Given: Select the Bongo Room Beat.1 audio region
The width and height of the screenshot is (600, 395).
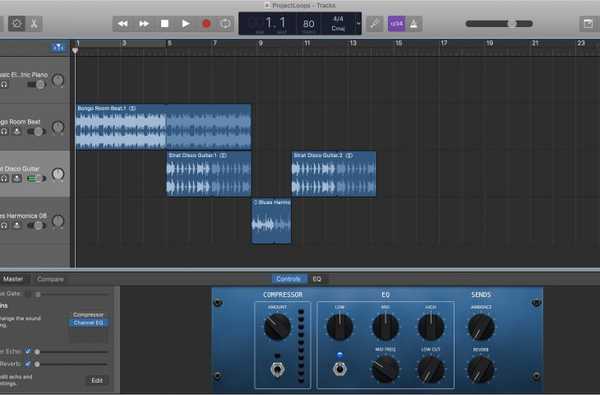Looking at the screenshot, I should (163, 127).
